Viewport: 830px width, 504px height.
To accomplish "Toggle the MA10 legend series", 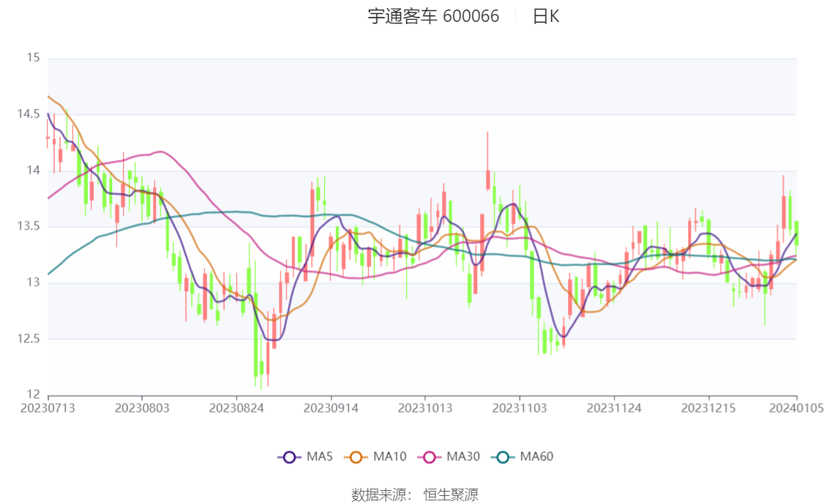I will [x=375, y=457].
